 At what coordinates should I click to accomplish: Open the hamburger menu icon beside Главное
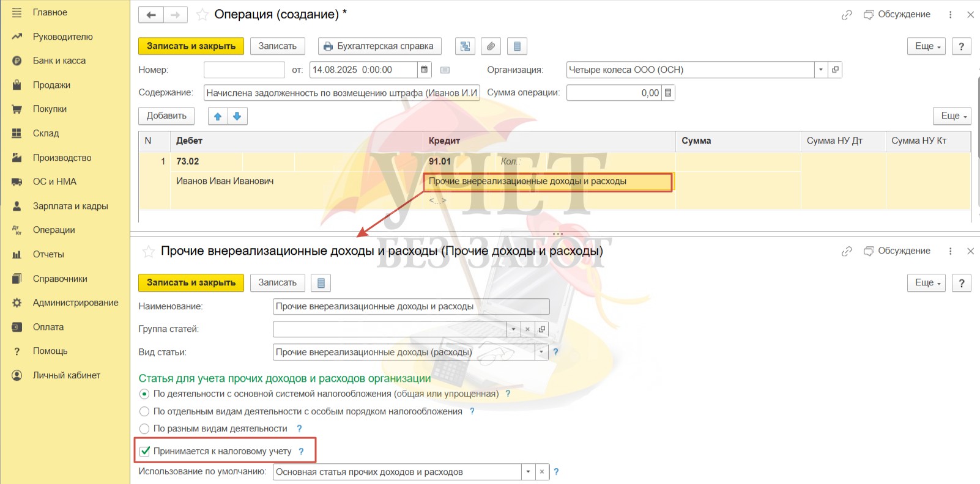(x=17, y=12)
